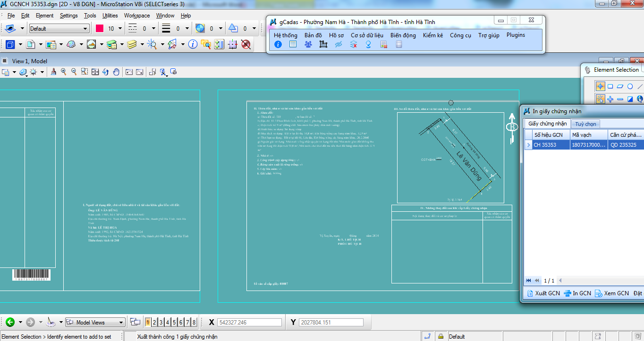Open the color number 10 dropdown arrow
Screen dimensions: 644x341
click(120, 28)
